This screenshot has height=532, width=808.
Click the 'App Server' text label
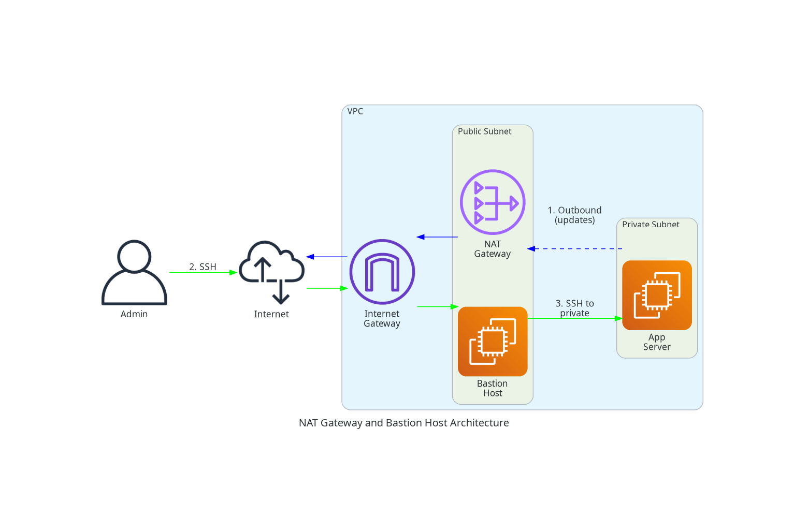pos(657,342)
